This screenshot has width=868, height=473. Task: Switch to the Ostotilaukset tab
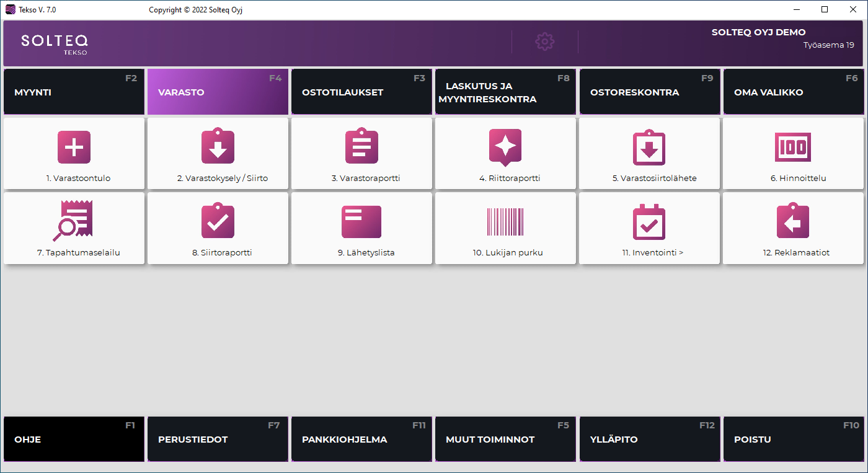tap(361, 92)
